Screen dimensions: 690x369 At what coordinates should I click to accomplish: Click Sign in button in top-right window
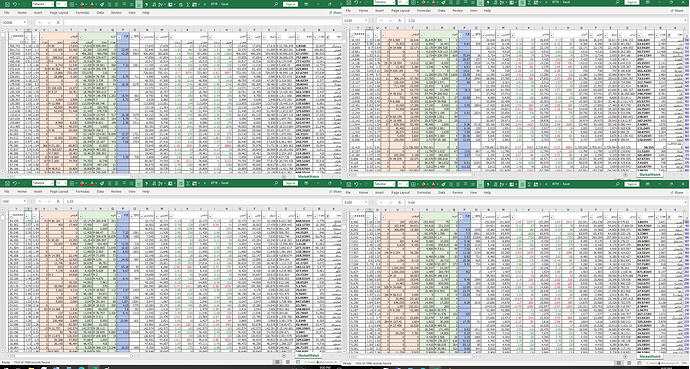[632, 2]
